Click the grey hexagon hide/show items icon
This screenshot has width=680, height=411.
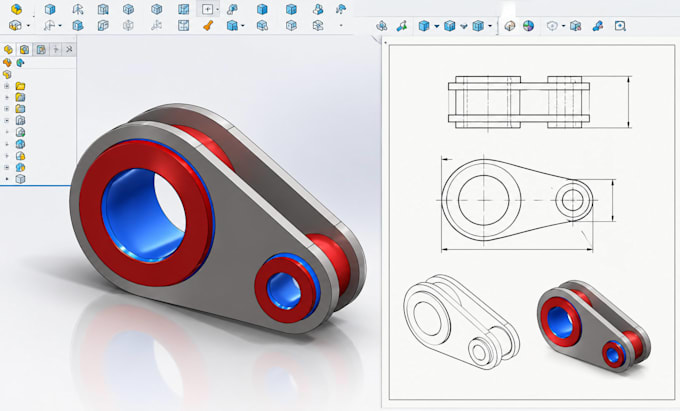pyautogui.click(x=552, y=26)
